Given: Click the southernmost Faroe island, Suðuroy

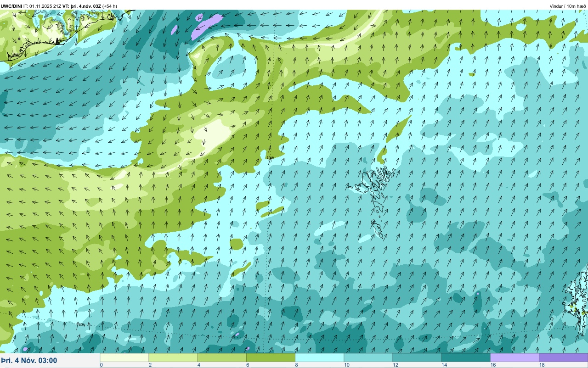Looking at the screenshot, I should pos(378,229).
